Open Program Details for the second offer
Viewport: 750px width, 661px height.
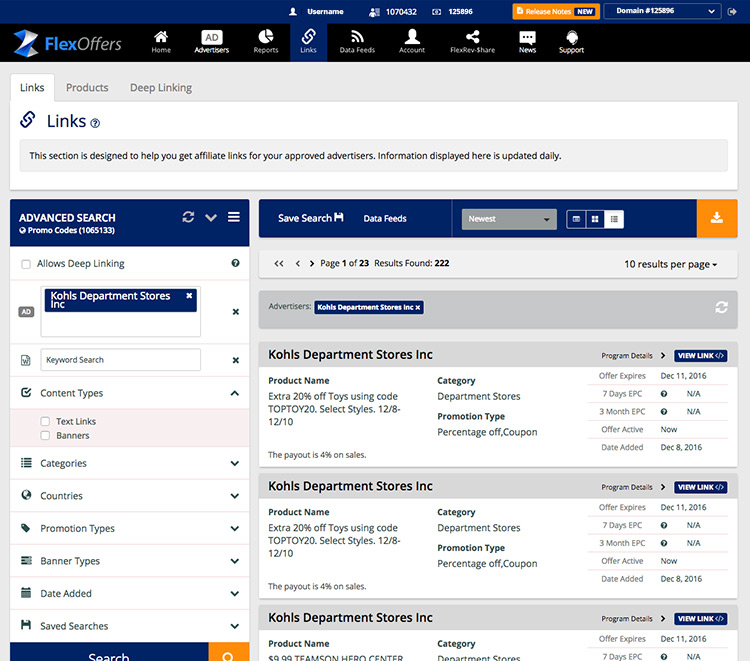633,487
